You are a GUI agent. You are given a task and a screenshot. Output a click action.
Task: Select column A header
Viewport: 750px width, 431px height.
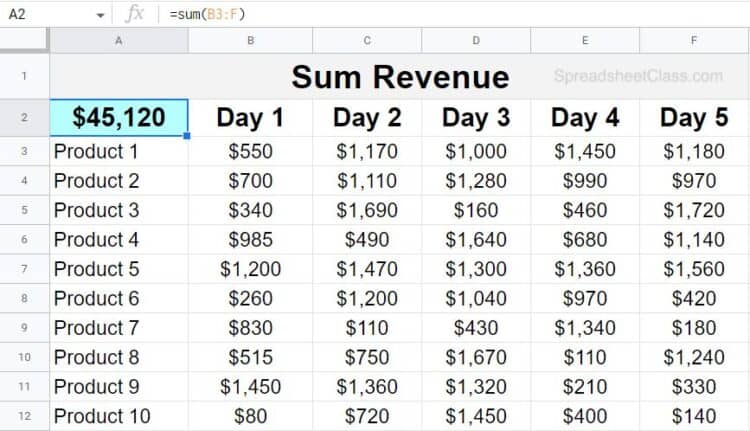point(119,41)
